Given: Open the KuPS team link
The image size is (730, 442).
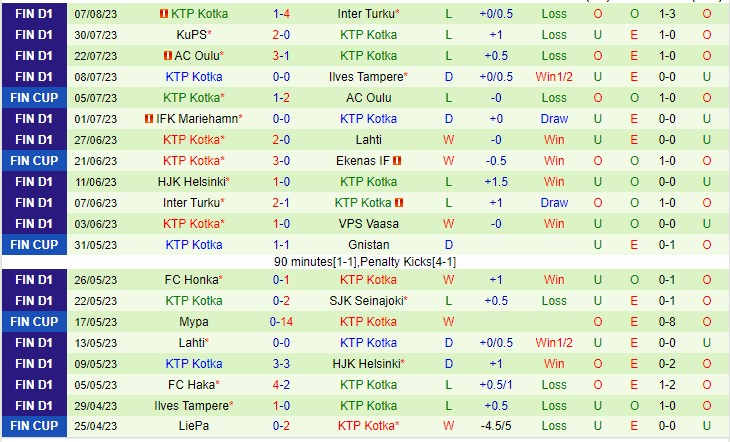Looking at the screenshot, I should click(x=191, y=35).
